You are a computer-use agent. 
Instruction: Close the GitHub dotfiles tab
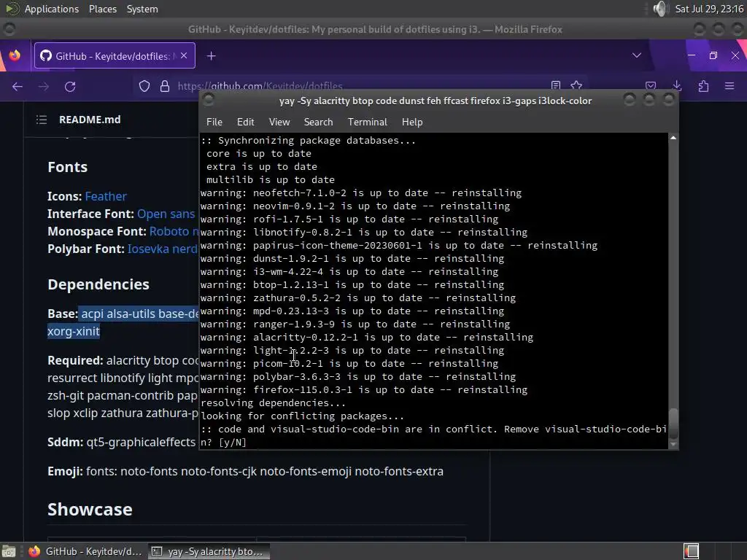click(x=184, y=55)
